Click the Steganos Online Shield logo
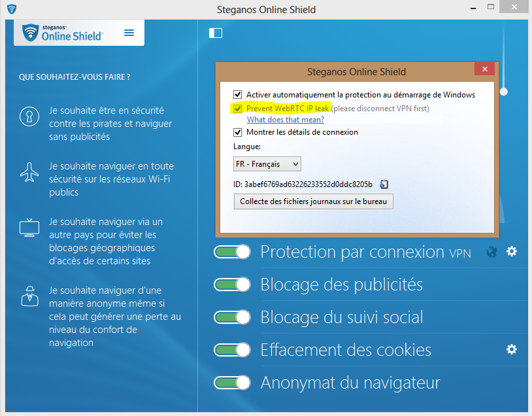 (63, 33)
